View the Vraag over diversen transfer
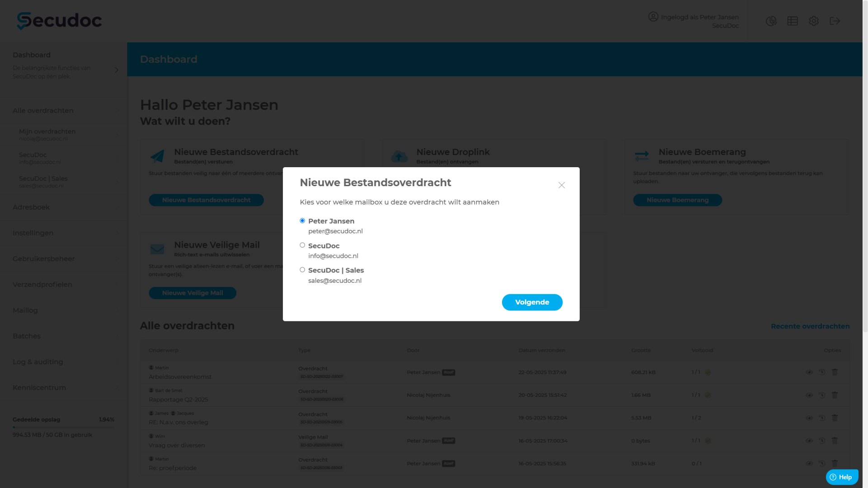This screenshot has height=488, width=868. tap(809, 441)
